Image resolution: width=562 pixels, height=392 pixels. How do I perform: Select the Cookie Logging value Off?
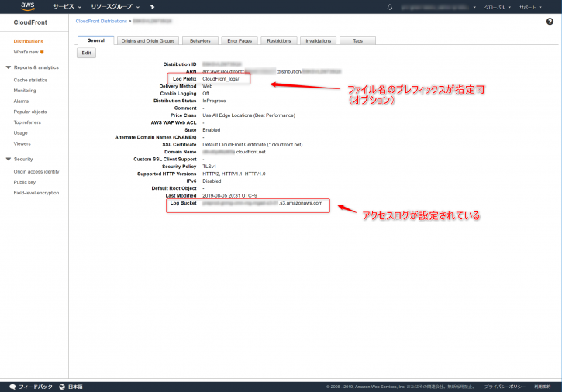[205, 94]
